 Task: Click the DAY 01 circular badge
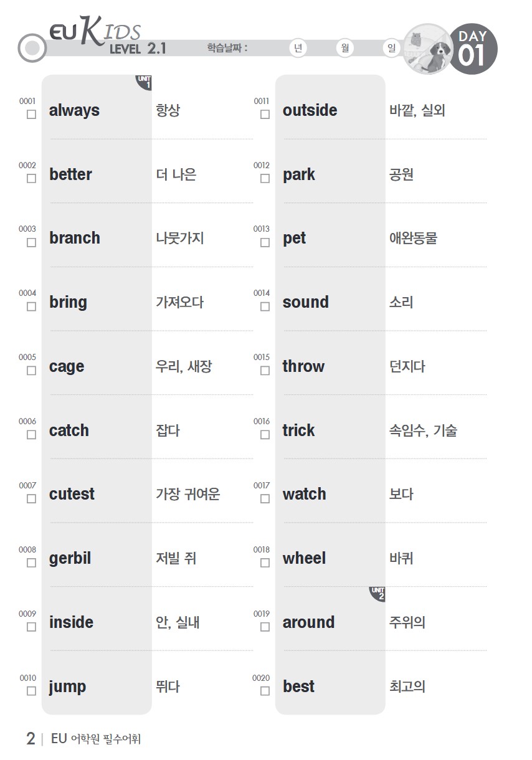click(x=472, y=48)
